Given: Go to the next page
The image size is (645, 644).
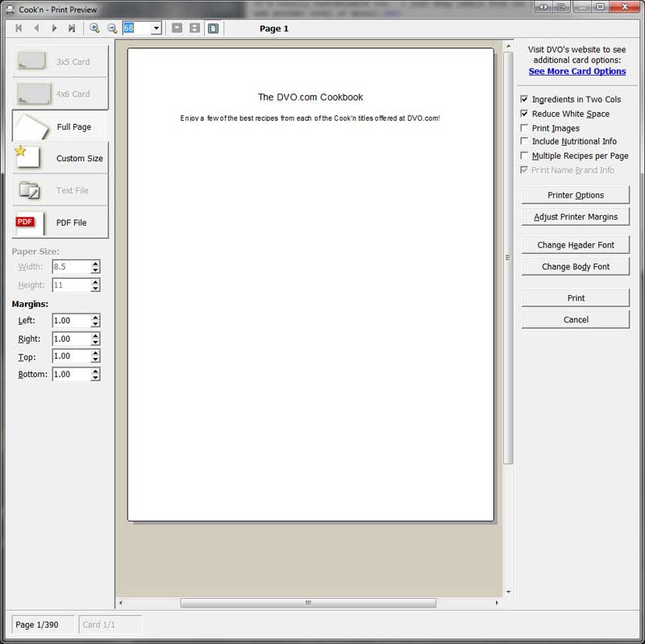Looking at the screenshot, I should 54,28.
